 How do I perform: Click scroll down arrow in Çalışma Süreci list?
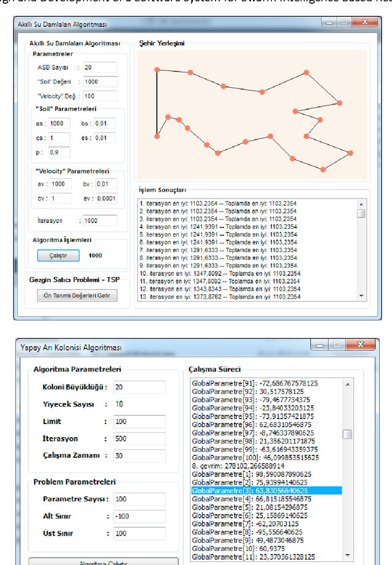pyautogui.click(x=348, y=556)
